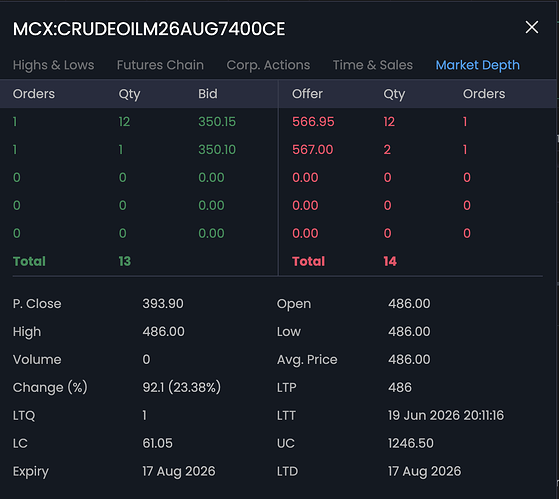Click the LTT timestamp 19 Jun 2026 20:11:16

click(446, 415)
